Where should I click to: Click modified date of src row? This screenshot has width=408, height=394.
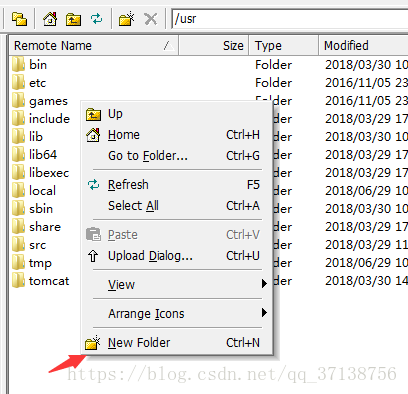click(366, 245)
